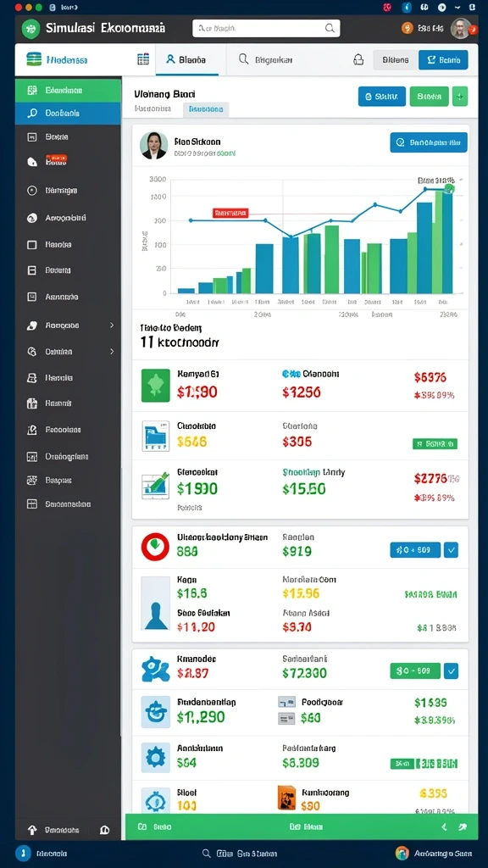The width and height of the screenshot is (488, 868).
Task: Click the blue icon in the top menu bar
Action: [x=406, y=7]
